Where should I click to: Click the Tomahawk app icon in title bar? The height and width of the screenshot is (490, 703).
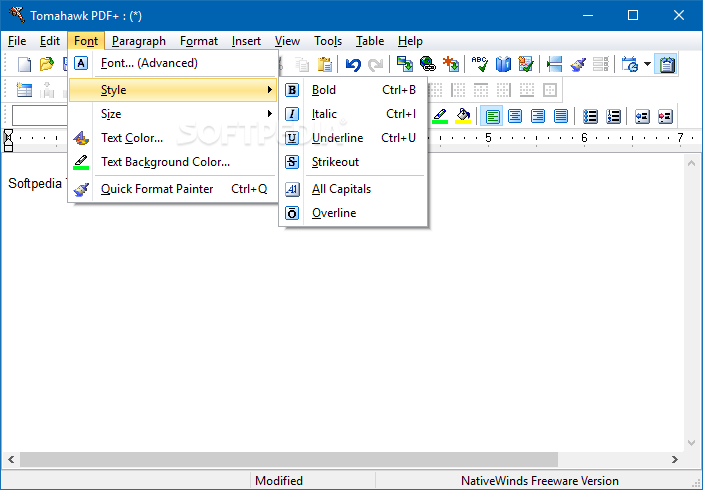click(17, 15)
